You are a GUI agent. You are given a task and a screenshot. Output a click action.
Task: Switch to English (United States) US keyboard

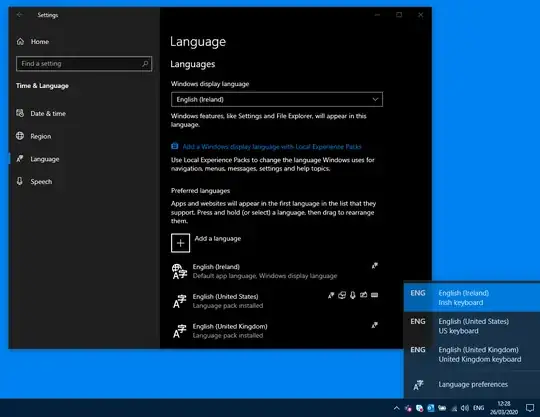point(472,326)
